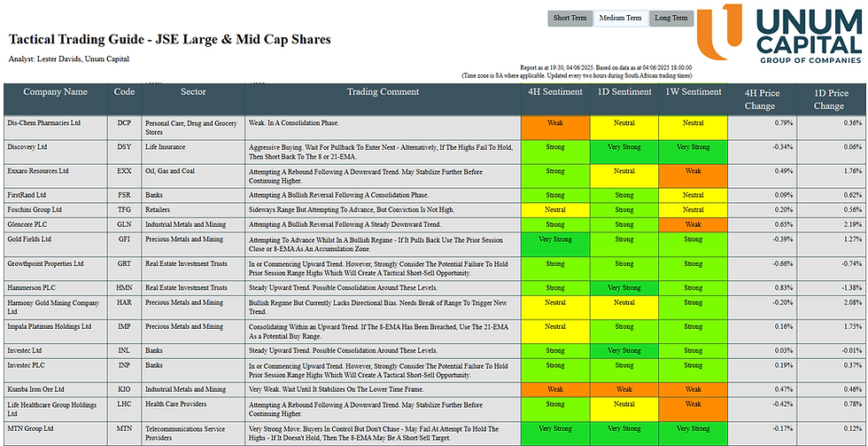The height and width of the screenshot is (446, 868).
Task: Click Gold Fields' Very Strong 4H sentiment cell
Action: [x=555, y=245]
